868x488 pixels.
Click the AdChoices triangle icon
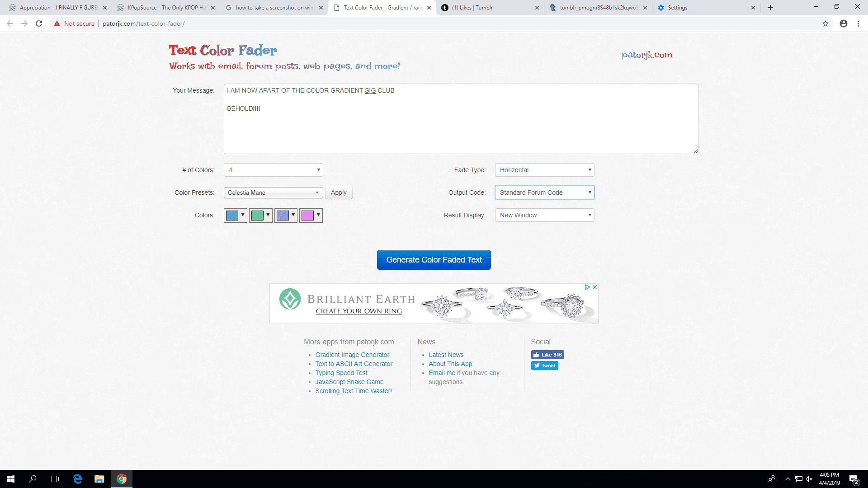[x=587, y=287]
